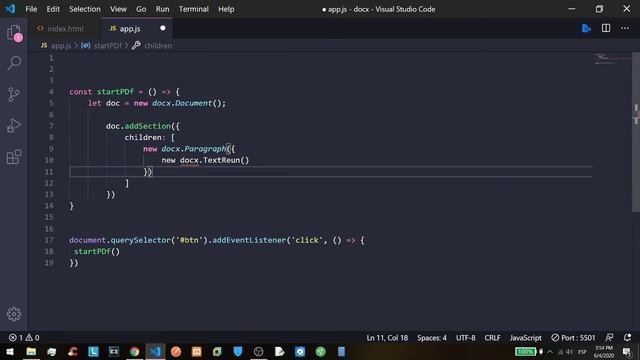Click the blue shield taskbar icon
640x360 pixels.
point(238,351)
